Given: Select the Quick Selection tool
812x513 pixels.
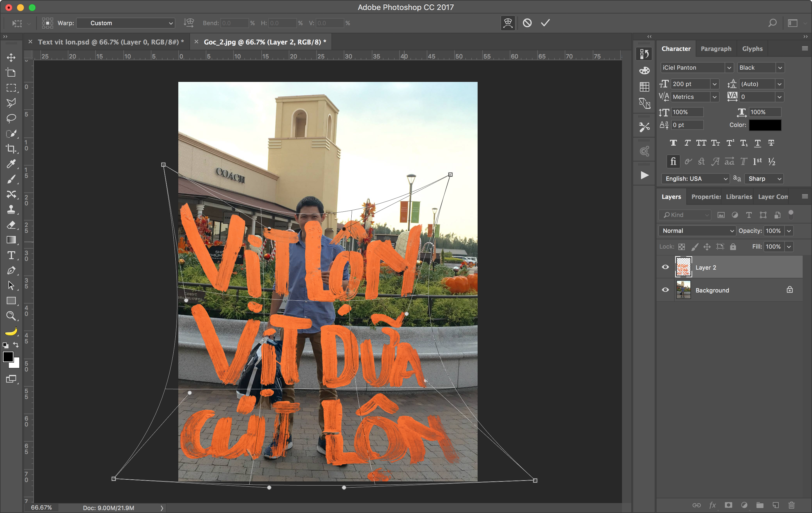Looking at the screenshot, I should tap(11, 134).
